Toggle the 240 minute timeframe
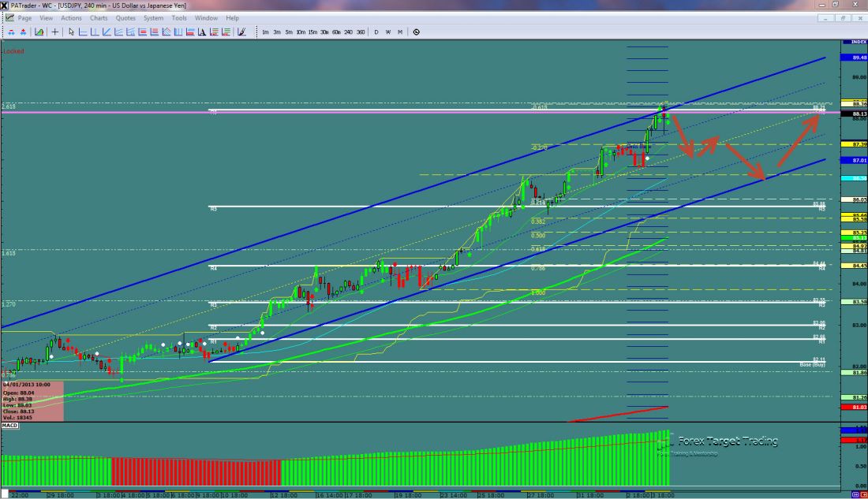The height and width of the screenshot is (499, 868). click(349, 32)
